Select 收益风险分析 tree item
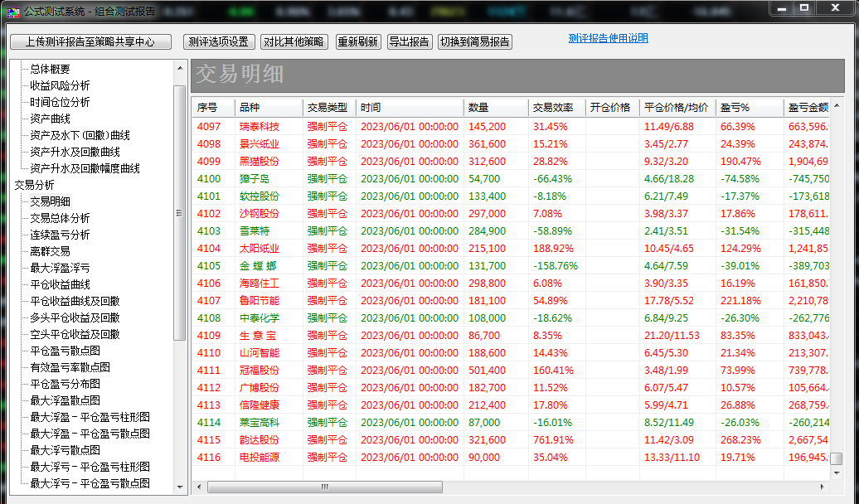Image resolution: width=859 pixels, height=504 pixels. [x=60, y=85]
